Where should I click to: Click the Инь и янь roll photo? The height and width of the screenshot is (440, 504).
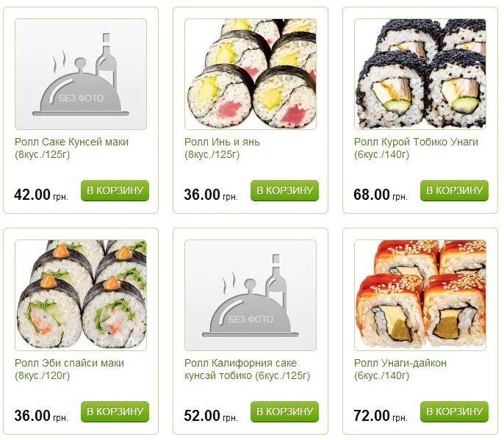click(251, 74)
